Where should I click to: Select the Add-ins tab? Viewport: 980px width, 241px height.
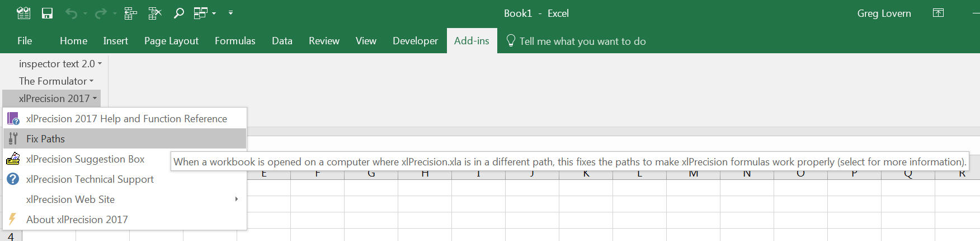tap(472, 41)
